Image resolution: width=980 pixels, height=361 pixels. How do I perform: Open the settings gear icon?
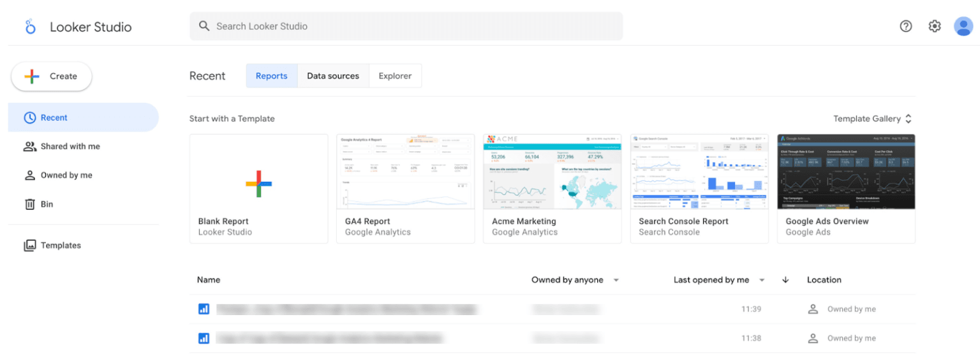pyautogui.click(x=934, y=26)
